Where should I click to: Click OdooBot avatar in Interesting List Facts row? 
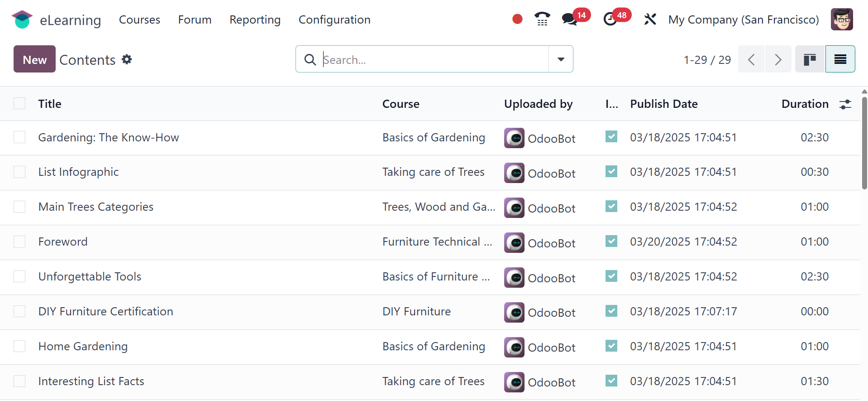pos(514,382)
